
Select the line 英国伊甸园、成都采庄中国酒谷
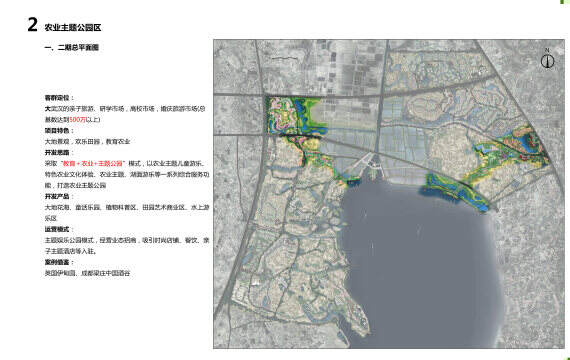click(x=87, y=273)
